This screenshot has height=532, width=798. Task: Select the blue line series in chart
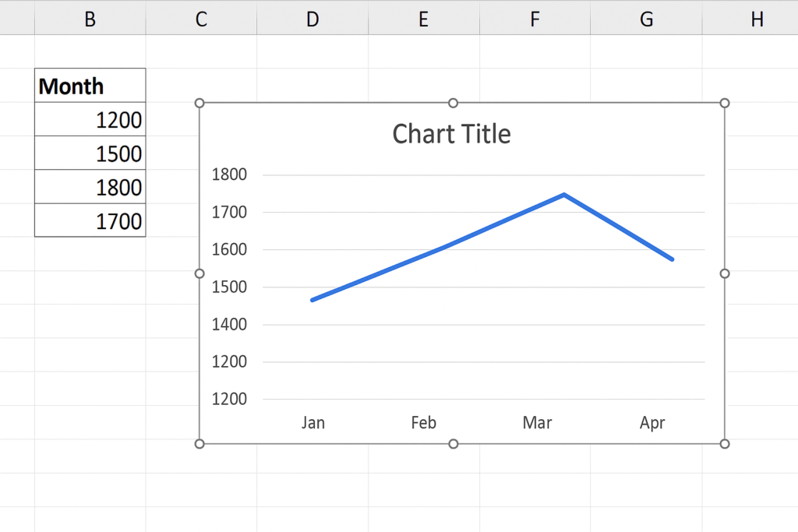[x=438, y=249]
